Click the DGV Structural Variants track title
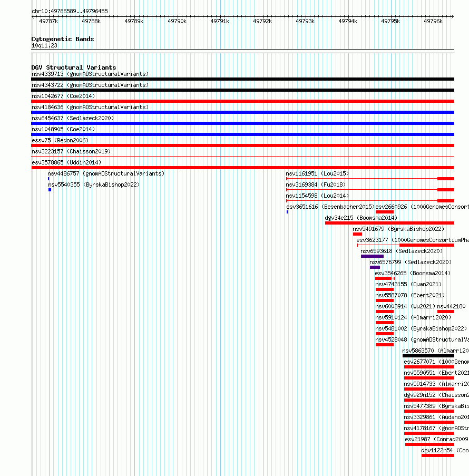The height and width of the screenshot is (476, 469). [x=74, y=67]
